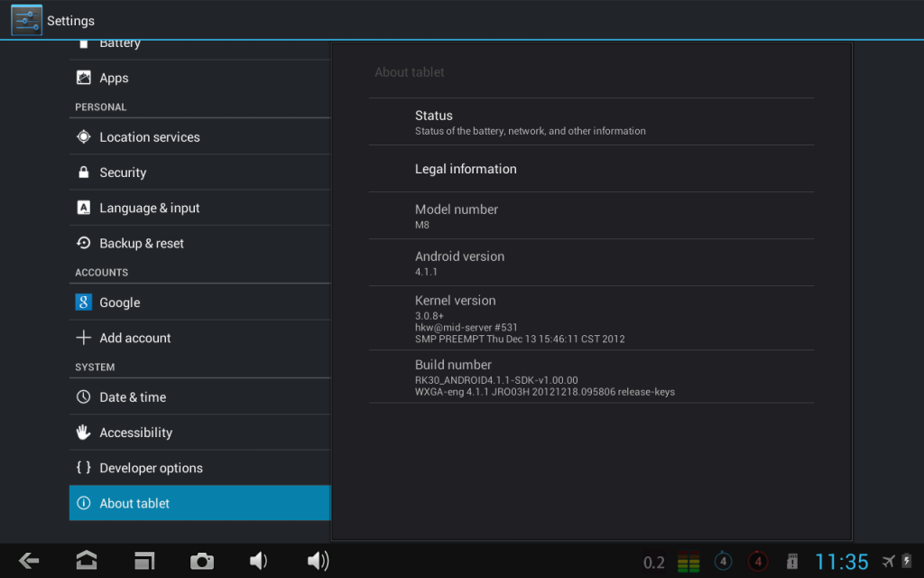924x578 pixels.
Task: Click the battery charging status icon
Action: [x=906, y=560]
